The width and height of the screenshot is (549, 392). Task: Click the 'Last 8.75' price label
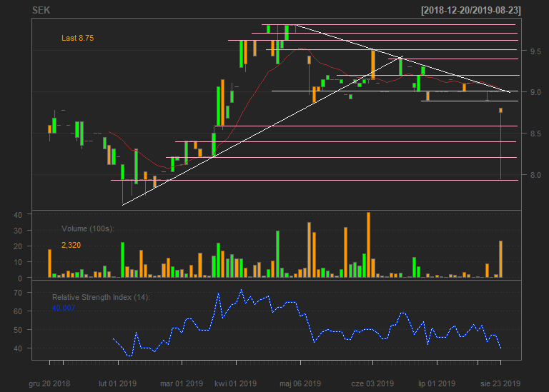[78, 38]
